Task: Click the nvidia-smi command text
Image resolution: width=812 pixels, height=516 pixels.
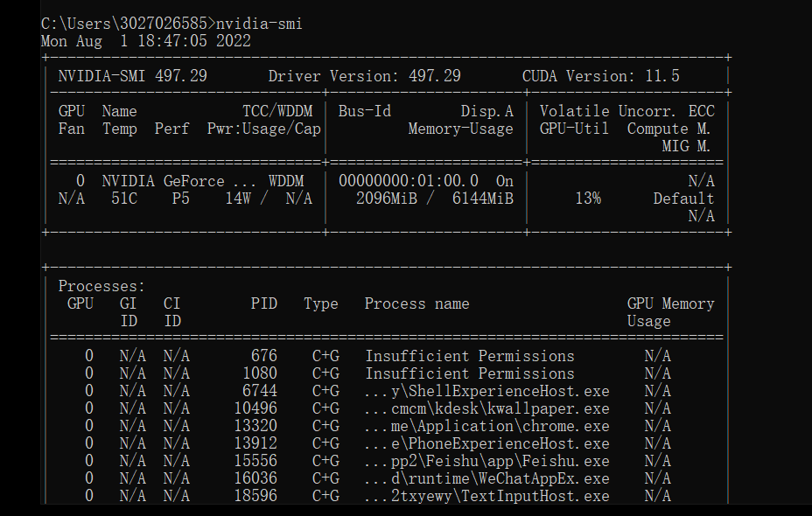Action: pos(259,24)
